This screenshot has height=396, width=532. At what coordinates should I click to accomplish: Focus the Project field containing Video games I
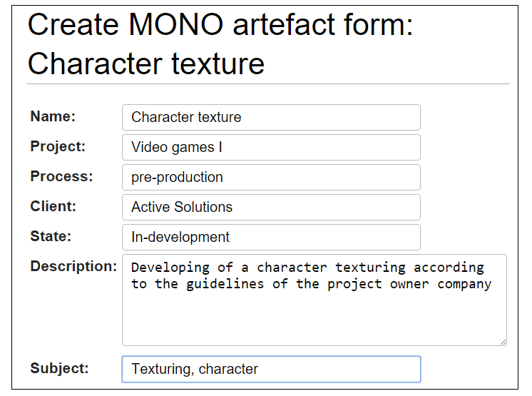271,147
